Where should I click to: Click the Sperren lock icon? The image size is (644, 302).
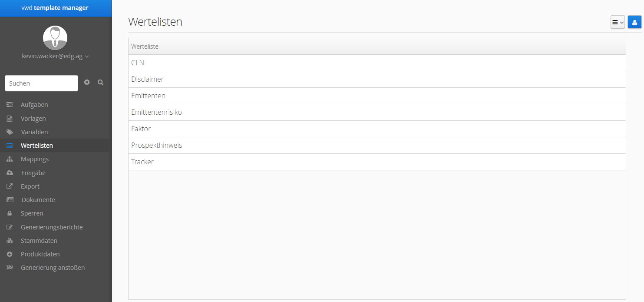(x=10, y=213)
